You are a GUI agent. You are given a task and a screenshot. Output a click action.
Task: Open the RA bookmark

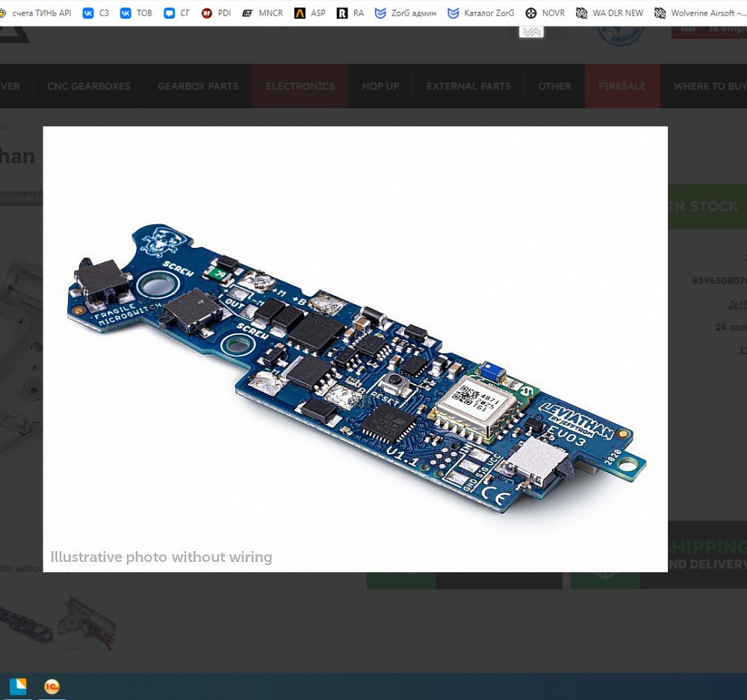click(350, 13)
